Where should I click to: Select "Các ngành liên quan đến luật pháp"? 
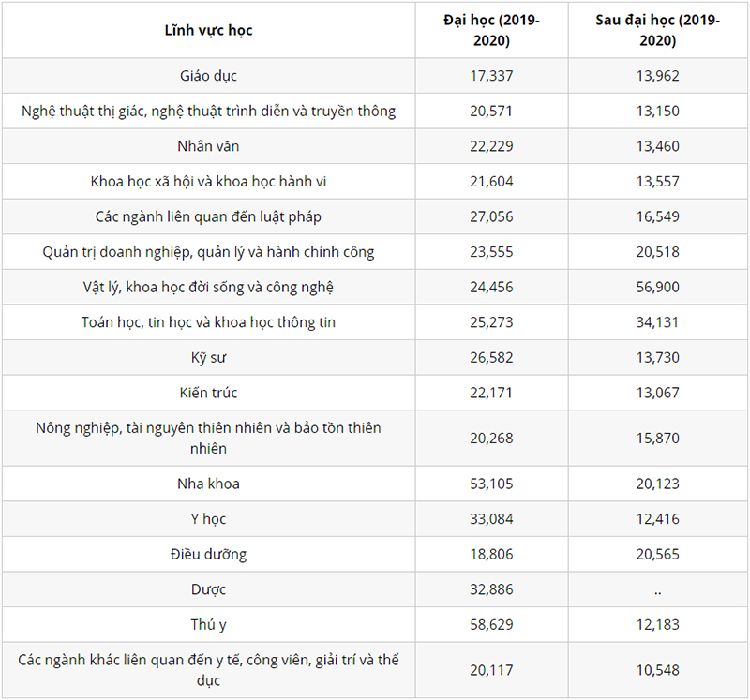208,216
